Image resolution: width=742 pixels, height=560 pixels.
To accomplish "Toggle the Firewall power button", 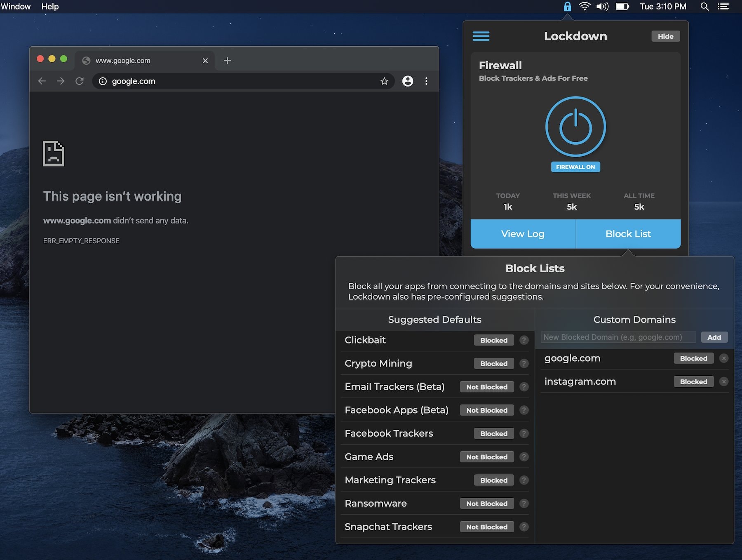I will coord(575,127).
